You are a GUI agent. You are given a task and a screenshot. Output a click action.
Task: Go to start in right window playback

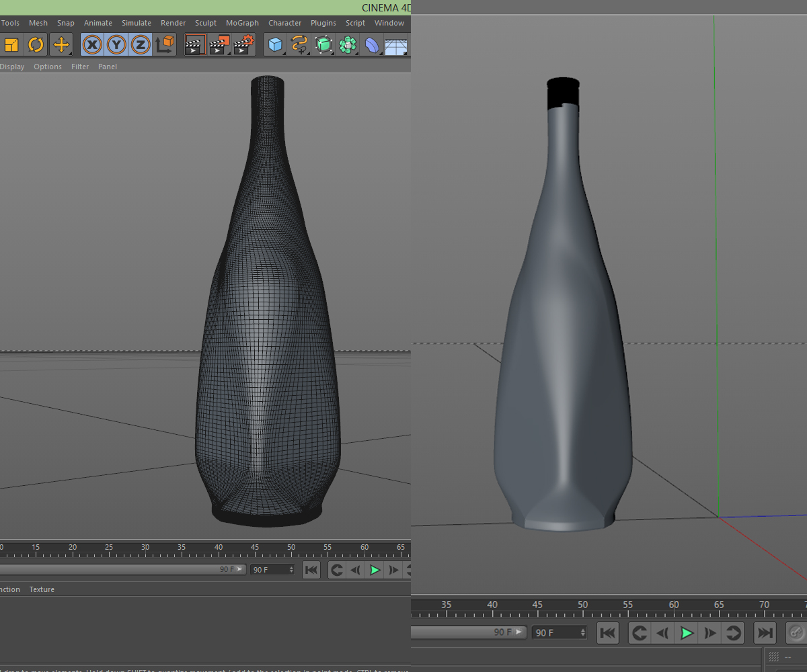click(x=607, y=633)
